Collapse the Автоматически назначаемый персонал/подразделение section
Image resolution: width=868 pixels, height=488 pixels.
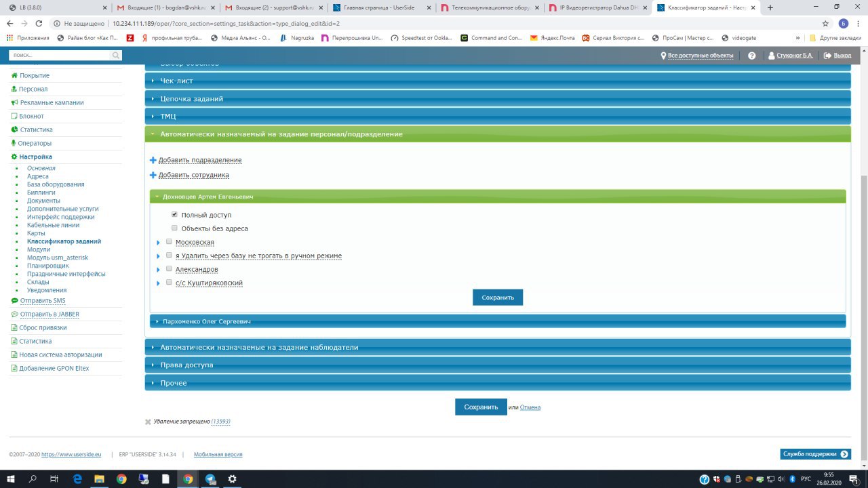(x=498, y=134)
